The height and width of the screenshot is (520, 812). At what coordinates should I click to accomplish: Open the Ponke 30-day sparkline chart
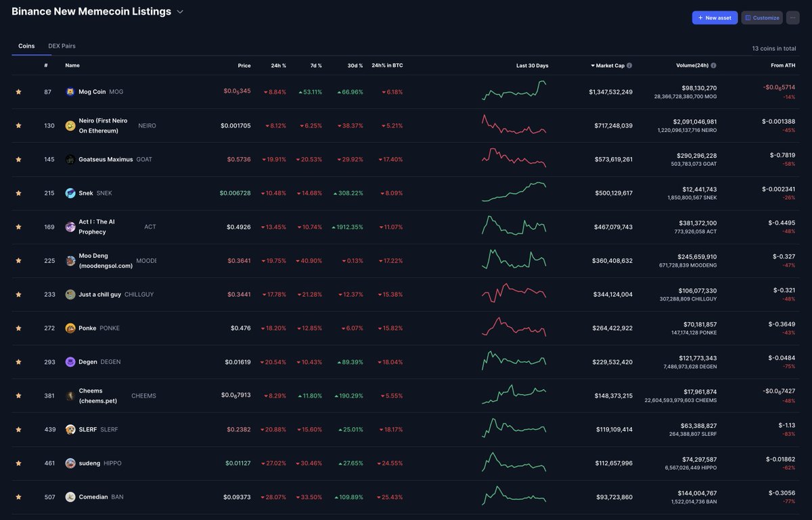(514, 327)
